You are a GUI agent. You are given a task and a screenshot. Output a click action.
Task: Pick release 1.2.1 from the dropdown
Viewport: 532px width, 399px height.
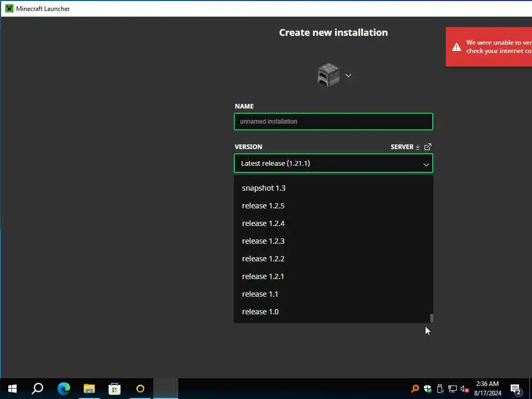tap(333, 276)
